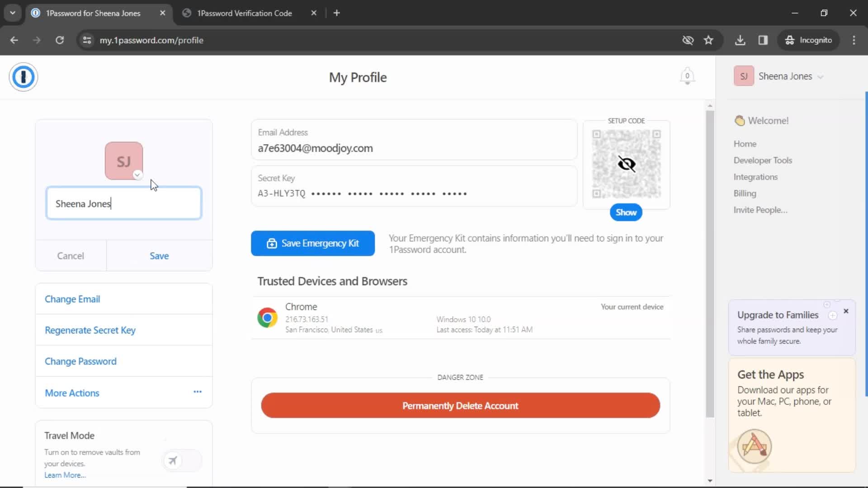Click the Save Emergency Kit icon
This screenshot has width=868, height=488.
271,243
